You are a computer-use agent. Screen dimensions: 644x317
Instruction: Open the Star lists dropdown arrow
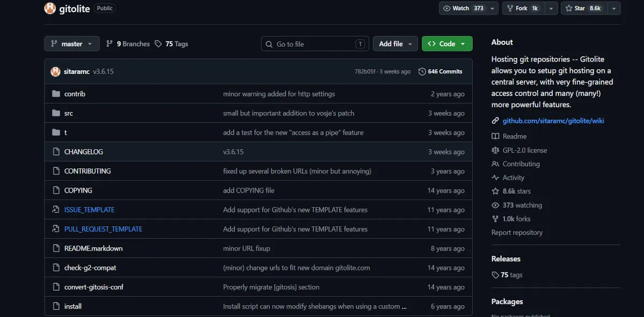(x=614, y=9)
